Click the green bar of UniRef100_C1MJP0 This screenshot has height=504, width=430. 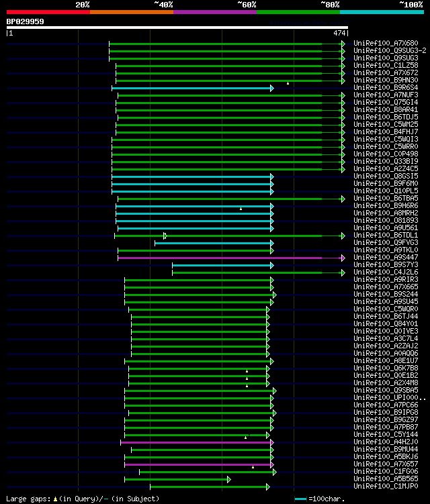click(x=208, y=487)
